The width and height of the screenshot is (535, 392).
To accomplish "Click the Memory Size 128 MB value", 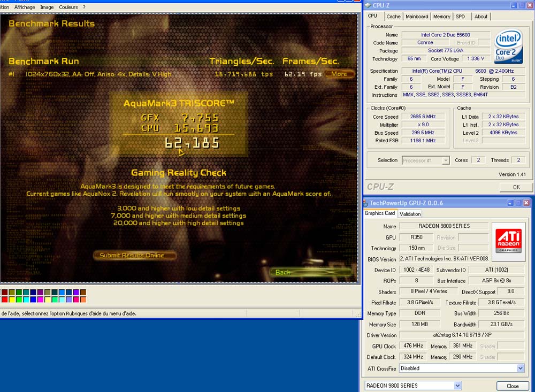I will (419, 324).
